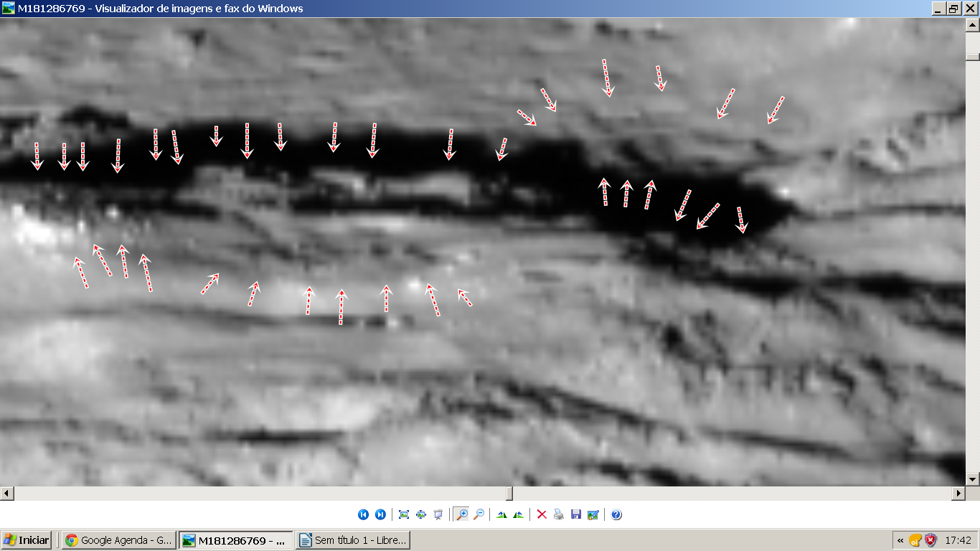Viewport: 980px width, 551px height.
Task: Expand hidden system tray icons
Action: click(900, 540)
